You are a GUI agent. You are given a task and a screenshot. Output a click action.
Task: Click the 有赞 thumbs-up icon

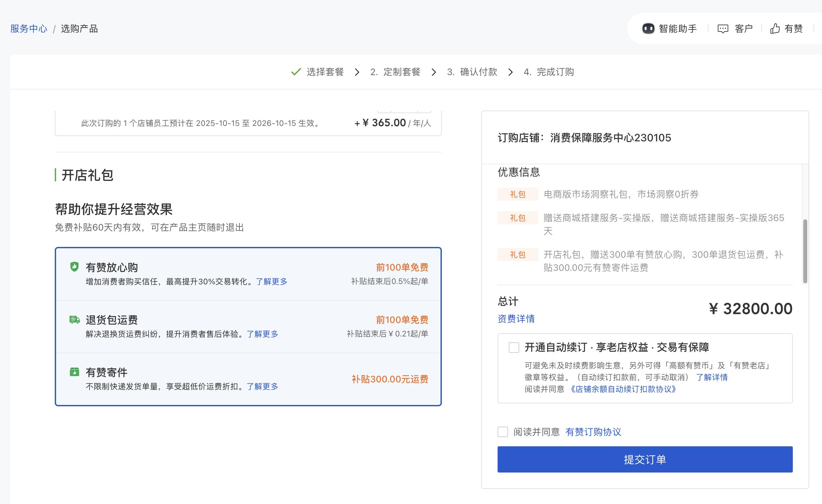(775, 29)
